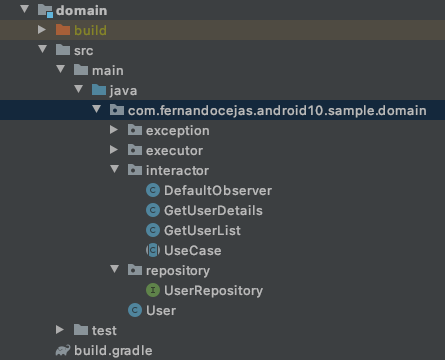The image size is (445, 360).
Task: Open the DefaultObserver file
Action: point(218,191)
